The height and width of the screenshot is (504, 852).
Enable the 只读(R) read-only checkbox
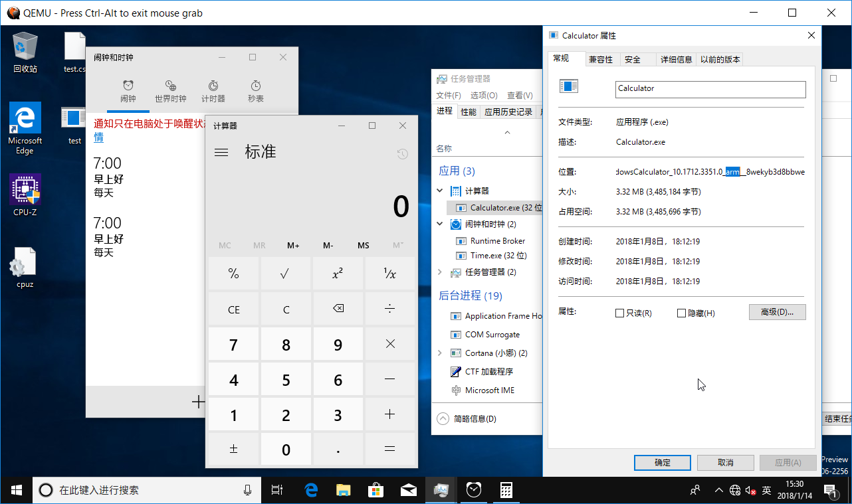pos(619,311)
